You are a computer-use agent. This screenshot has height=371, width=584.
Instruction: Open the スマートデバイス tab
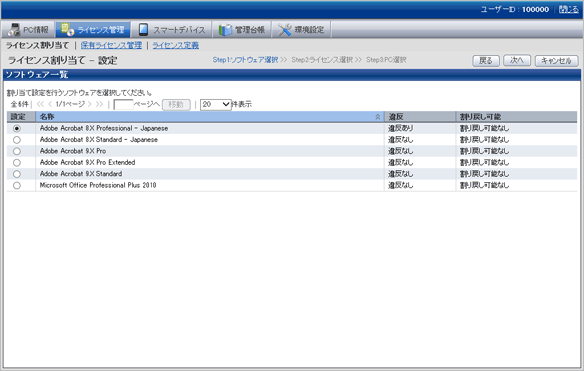tap(172, 29)
